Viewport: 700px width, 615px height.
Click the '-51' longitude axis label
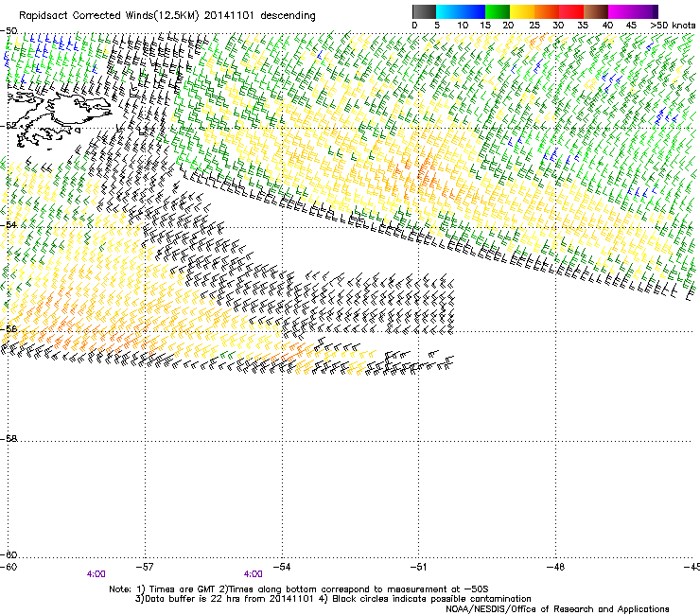point(418,567)
